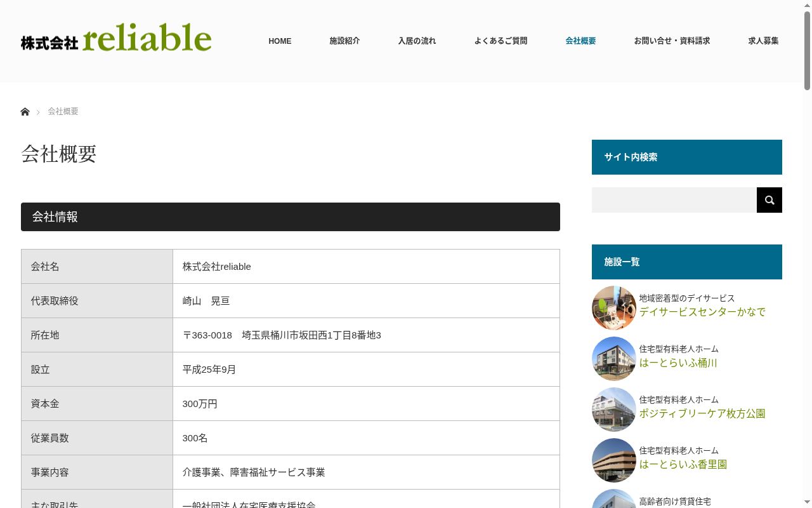Click the 介護事業、障害福祉サービス事業 cell
The image size is (812, 508).
[366, 472]
